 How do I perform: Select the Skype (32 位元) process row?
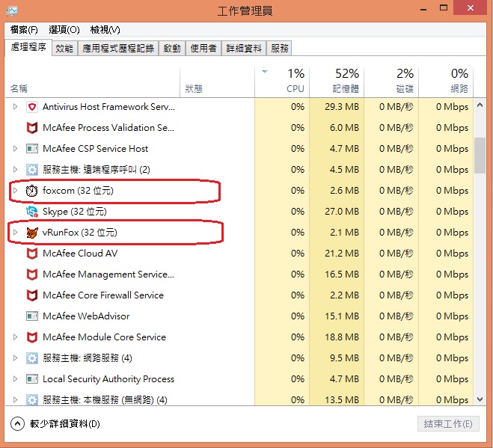point(239,212)
